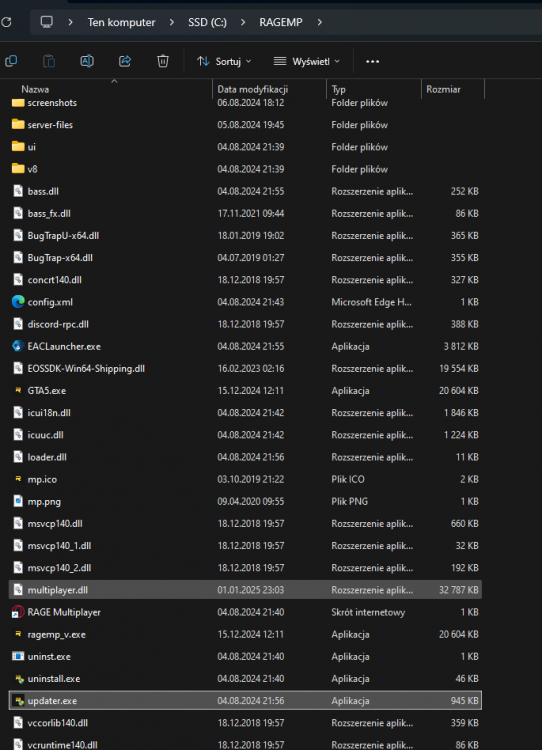
Task: Click the Plik ICO type cell
Action: tap(348, 479)
